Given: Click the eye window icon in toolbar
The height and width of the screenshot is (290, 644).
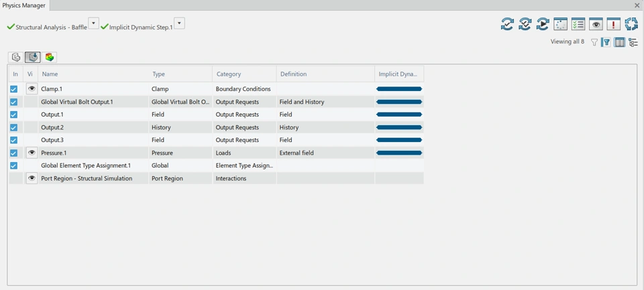Looking at the screenshot, I should pos(596,25).
